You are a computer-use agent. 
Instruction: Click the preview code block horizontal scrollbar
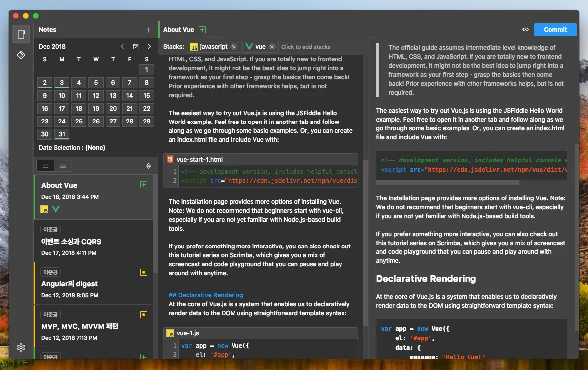[448, 182]
